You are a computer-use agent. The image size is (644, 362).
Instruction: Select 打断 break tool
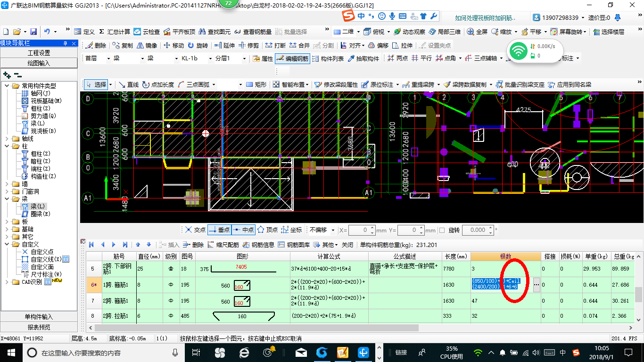(275, 45)
